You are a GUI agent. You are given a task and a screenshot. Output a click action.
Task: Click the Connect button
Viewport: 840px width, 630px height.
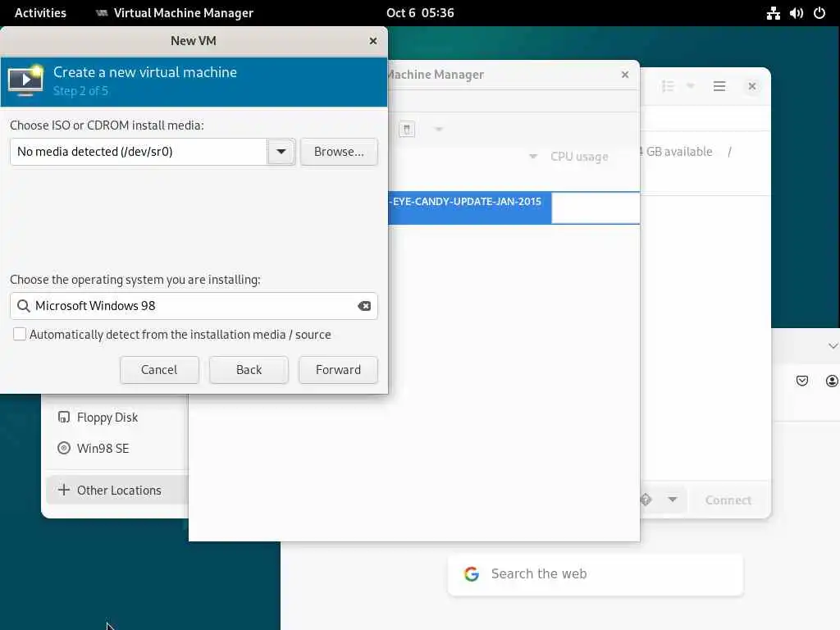(728, 500)
